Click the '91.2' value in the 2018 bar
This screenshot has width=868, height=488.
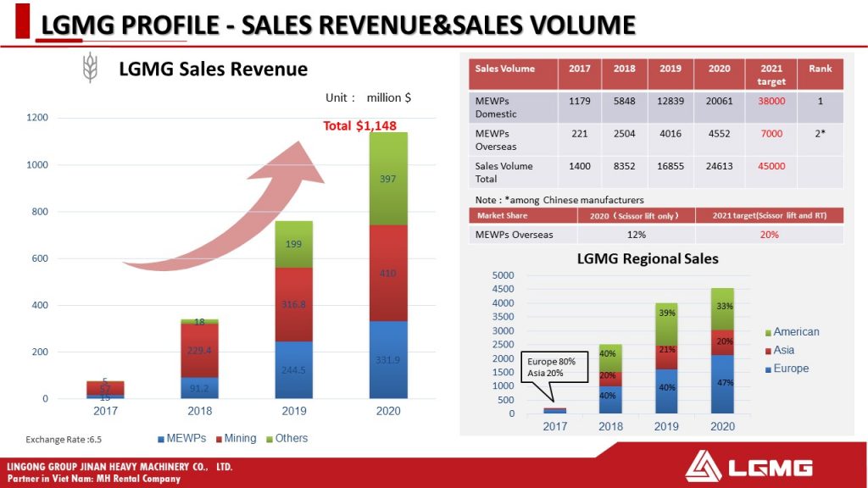pos(199,388)
